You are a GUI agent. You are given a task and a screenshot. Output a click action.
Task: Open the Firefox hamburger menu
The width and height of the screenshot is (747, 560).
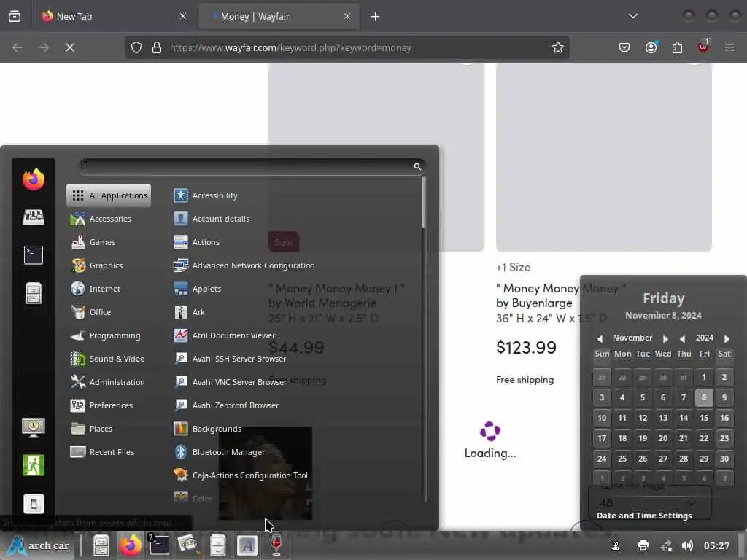pyautogui.click(x=729, y=47)
